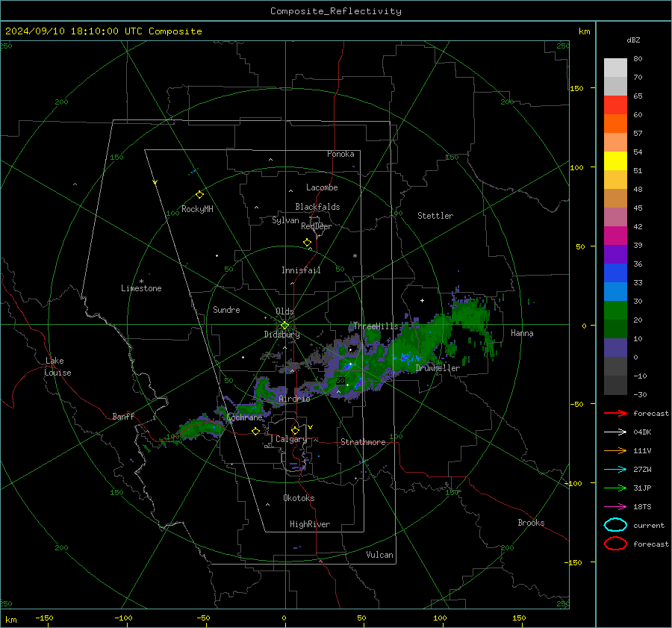Viewport: 672px width, 628px height.
Task: Click the green echo band left of Cochrane
Action: (x=199, y=428)
